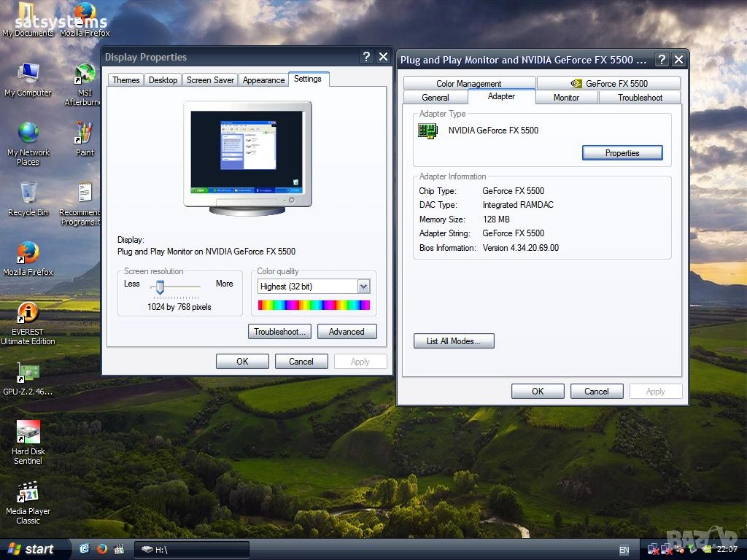Launch the Paint desktop shortcut
Viewport: 747px width, 560px height.
(x=85, y=135)
